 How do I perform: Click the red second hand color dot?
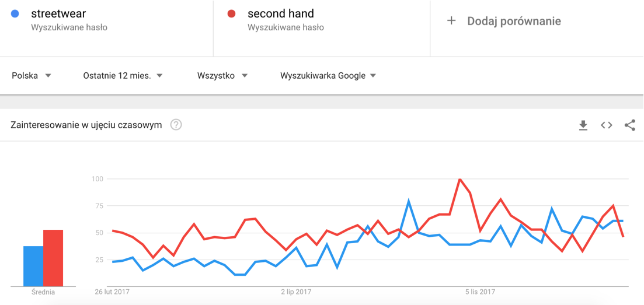(x=231, y=13)
